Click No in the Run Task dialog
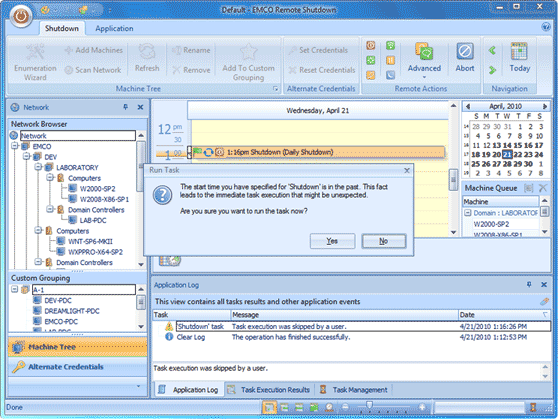558x419 pixels. [384, 241]
